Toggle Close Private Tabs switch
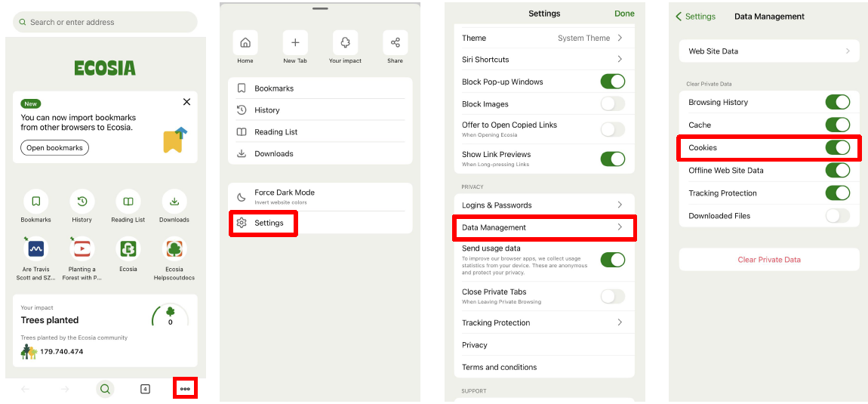This screenshot has width=868, height=404. (x=613, y=297)
